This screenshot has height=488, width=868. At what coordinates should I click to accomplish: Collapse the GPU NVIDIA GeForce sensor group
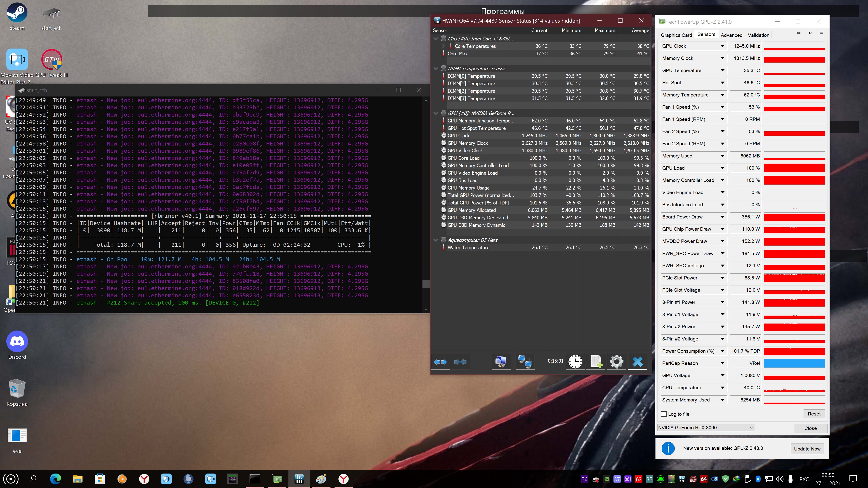pyautogui.click(x=436, y=113)
